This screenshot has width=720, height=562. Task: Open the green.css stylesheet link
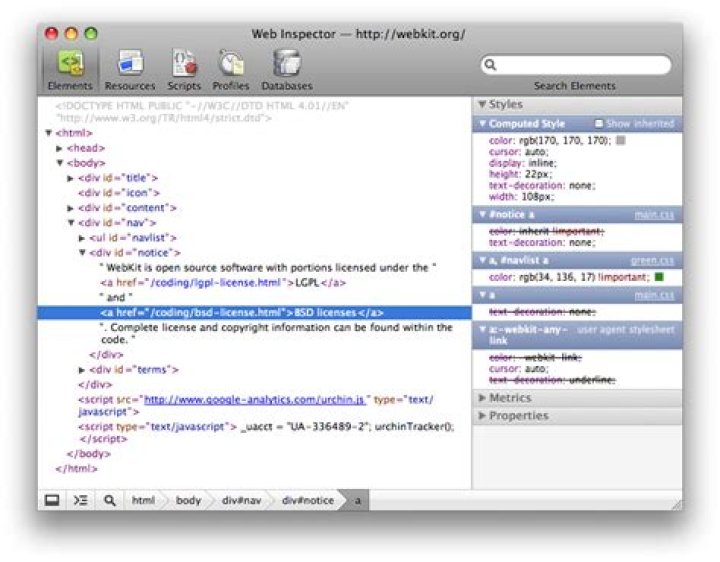pyautogui.click(x=652, y=260)
